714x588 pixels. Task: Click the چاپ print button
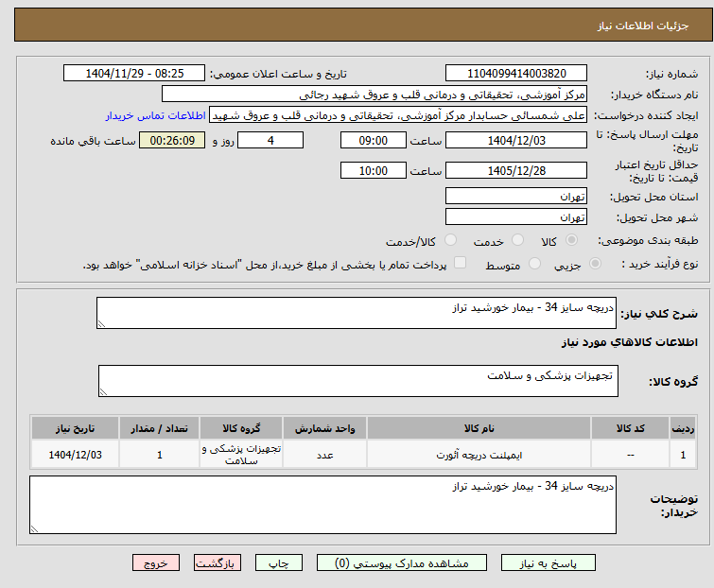[x=279, y=563]
